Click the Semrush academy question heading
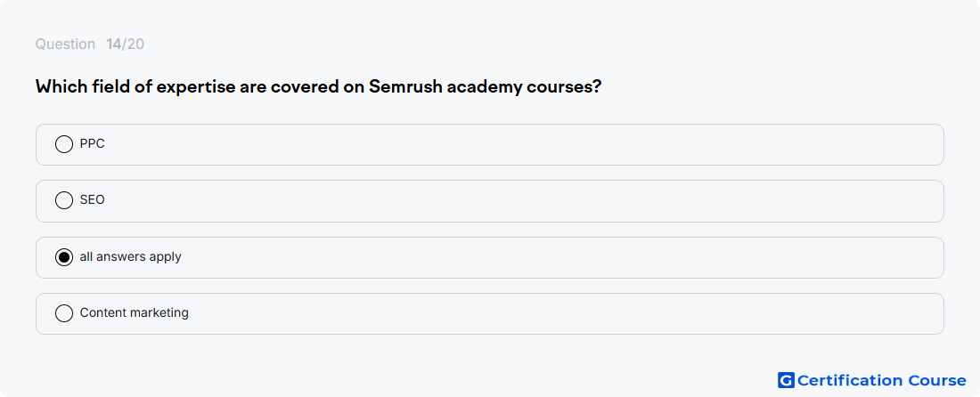 click(x=318, y=86)
